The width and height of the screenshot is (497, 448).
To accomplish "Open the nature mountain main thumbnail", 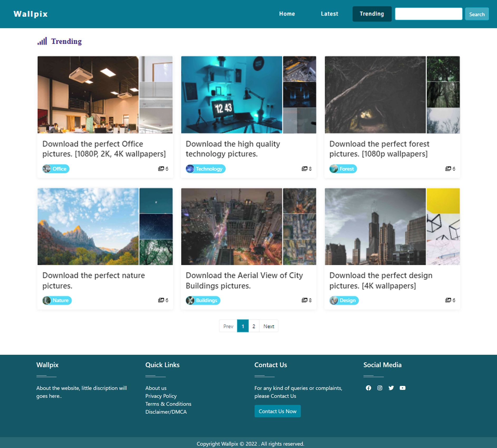I will click(88, 226).
